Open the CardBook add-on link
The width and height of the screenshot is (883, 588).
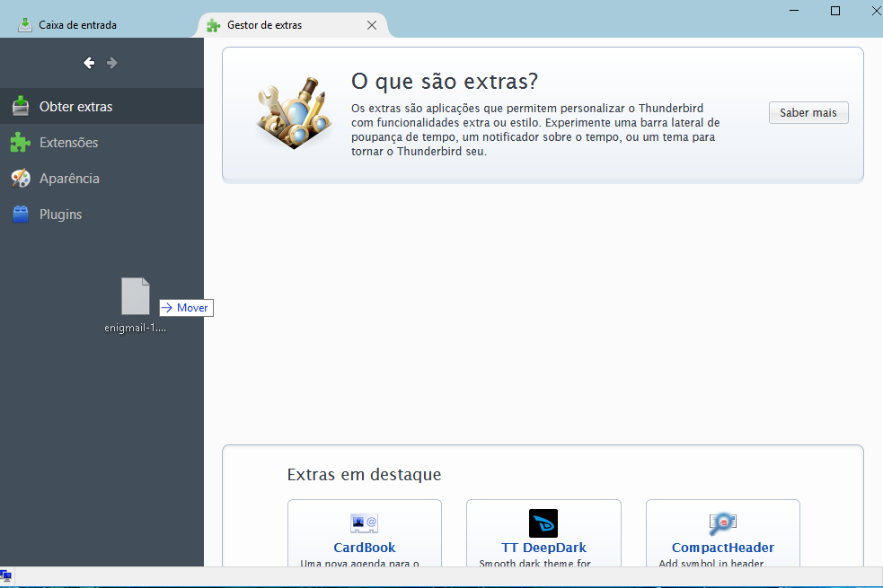tap(365, 548)
